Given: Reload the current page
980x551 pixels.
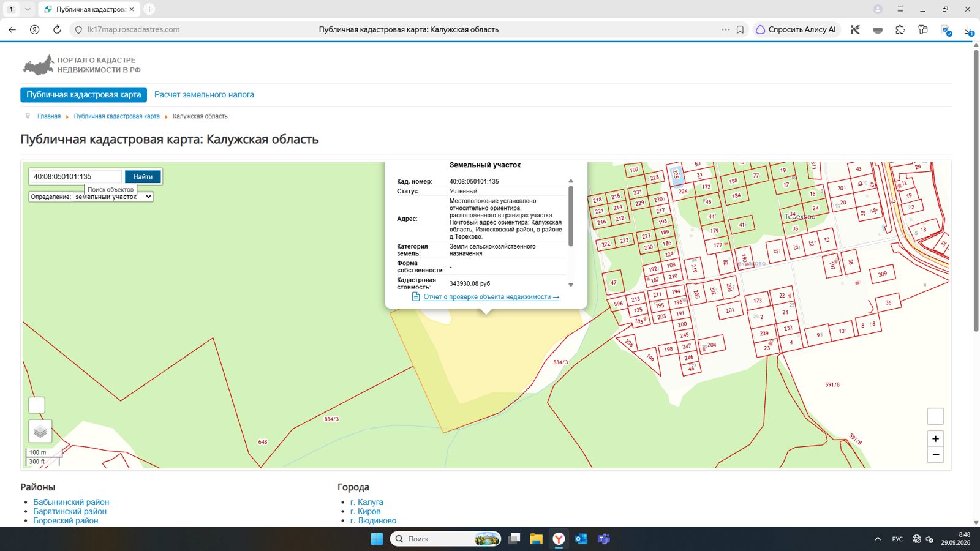Looking at the screenshot, I should [57, 29].
